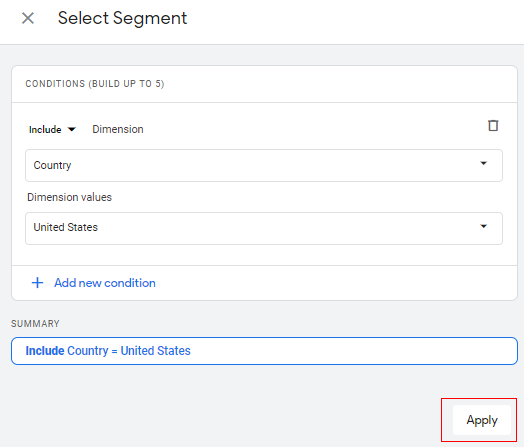Click the Add new condition link
Image resolution: width=524 pixels, height=447 pixels.
(105, 283)
